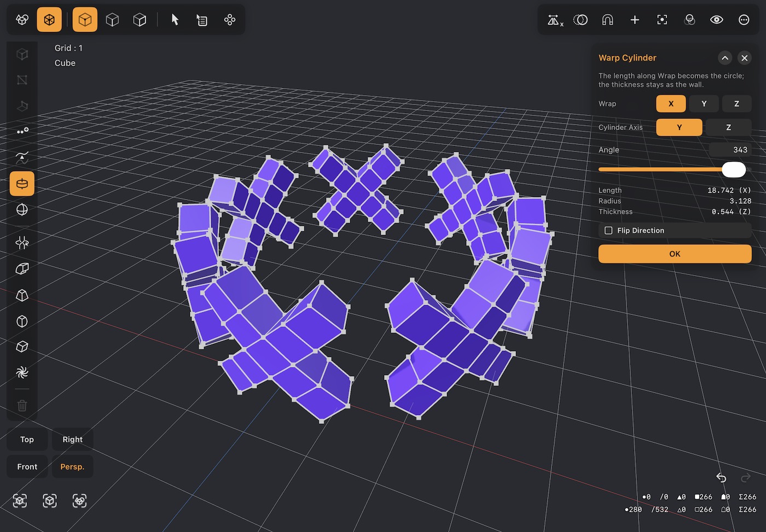This screenshot has height=532, width=766.
Task: Switch to face selection mode cube icon
Action: pos(140,20)
